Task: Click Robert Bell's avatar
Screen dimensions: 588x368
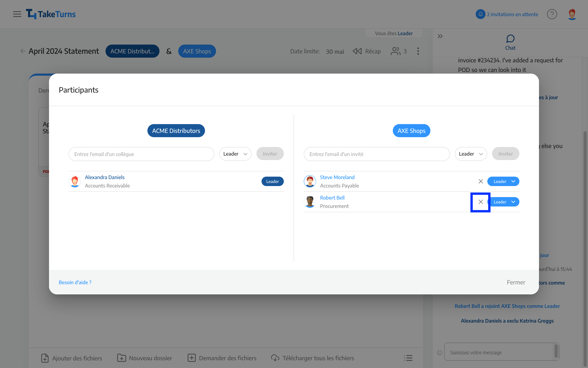Action: pyautogui.click(x=310, y=202)
